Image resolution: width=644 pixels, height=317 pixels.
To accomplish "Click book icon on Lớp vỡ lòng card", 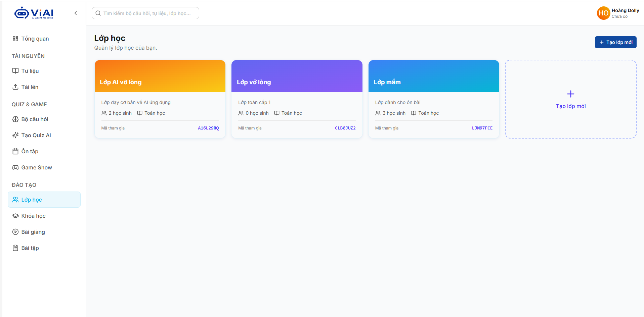I will tap(277, 113).
